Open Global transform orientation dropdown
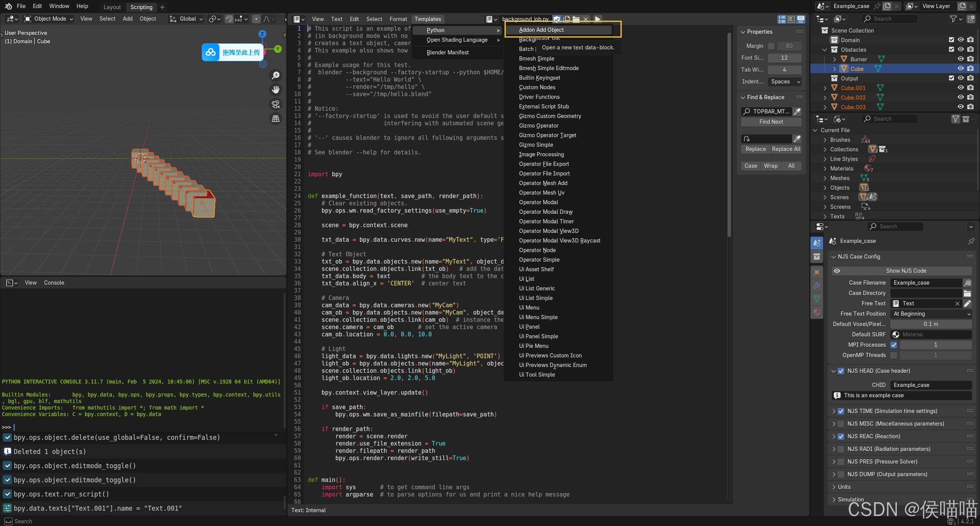Viewport: 980px width, 526px height. click(x=186, y=19)
